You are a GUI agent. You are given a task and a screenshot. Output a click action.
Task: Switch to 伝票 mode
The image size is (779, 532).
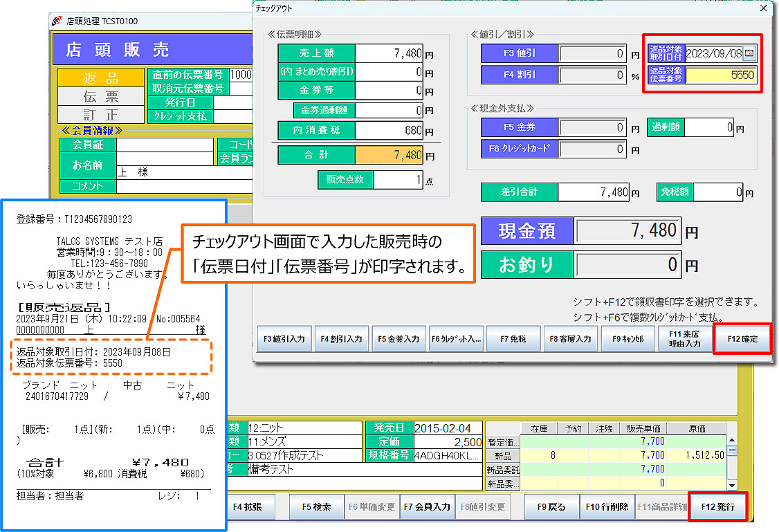pos(101,96)
